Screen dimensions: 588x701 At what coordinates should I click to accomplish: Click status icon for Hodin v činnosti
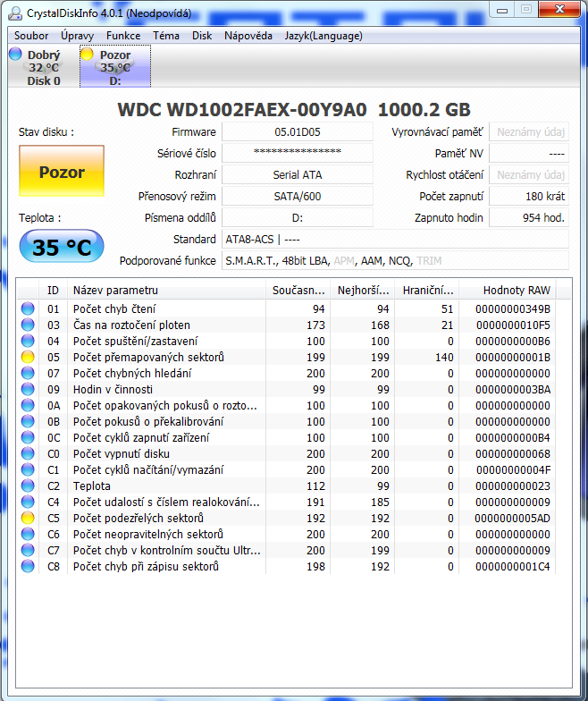coord(28,389)
